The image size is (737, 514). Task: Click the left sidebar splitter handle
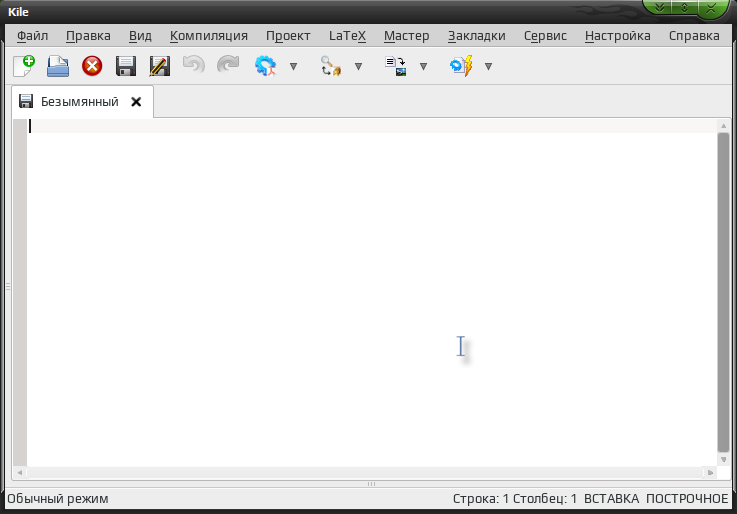point(8,286)
